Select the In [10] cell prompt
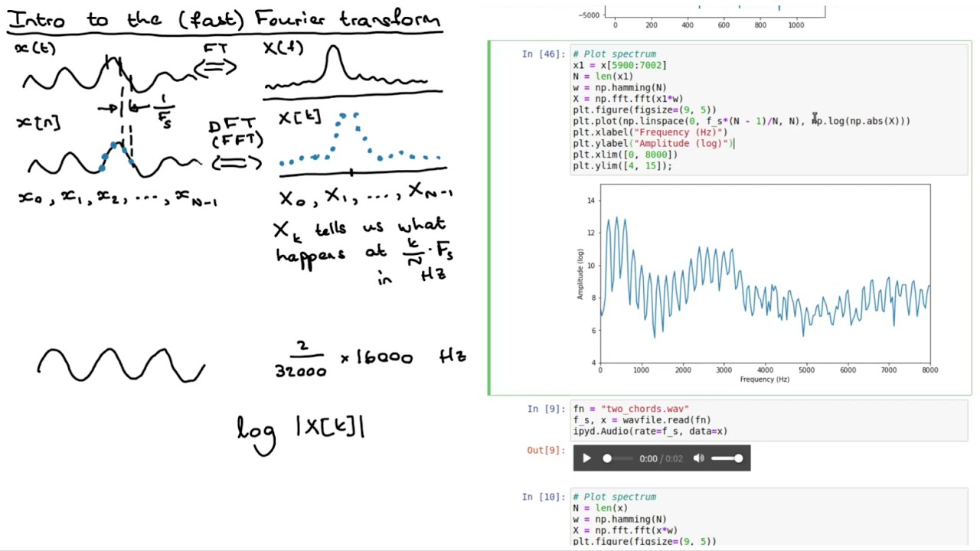 pos(543,497)
